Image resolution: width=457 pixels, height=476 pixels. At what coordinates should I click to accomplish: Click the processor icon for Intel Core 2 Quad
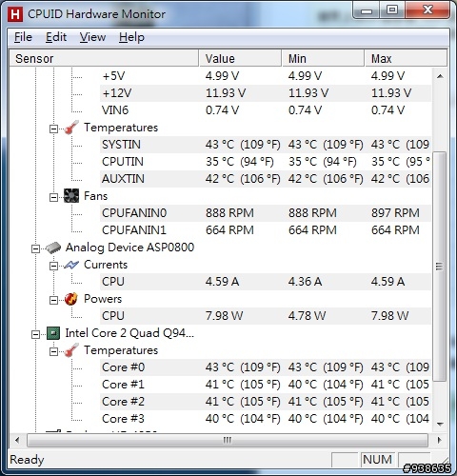53,333
